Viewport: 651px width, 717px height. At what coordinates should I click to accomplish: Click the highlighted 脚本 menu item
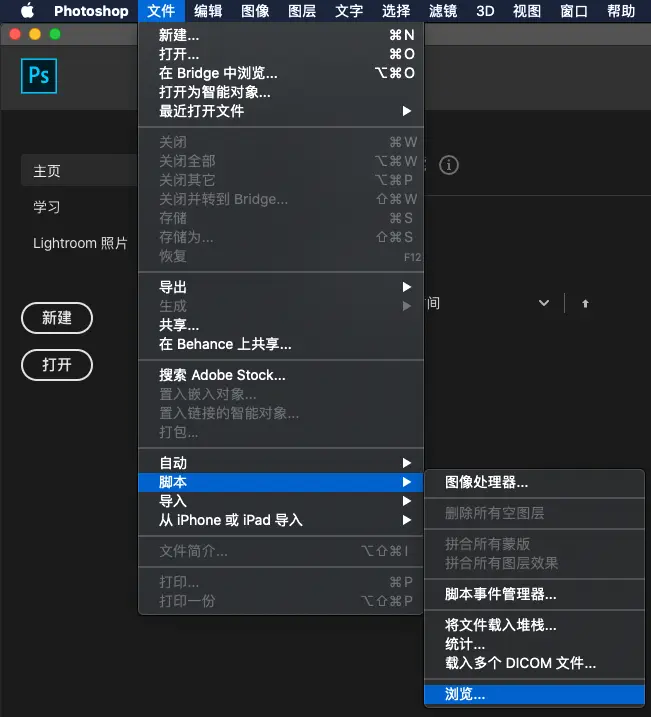pyautogui.click(x=281, y=482)
